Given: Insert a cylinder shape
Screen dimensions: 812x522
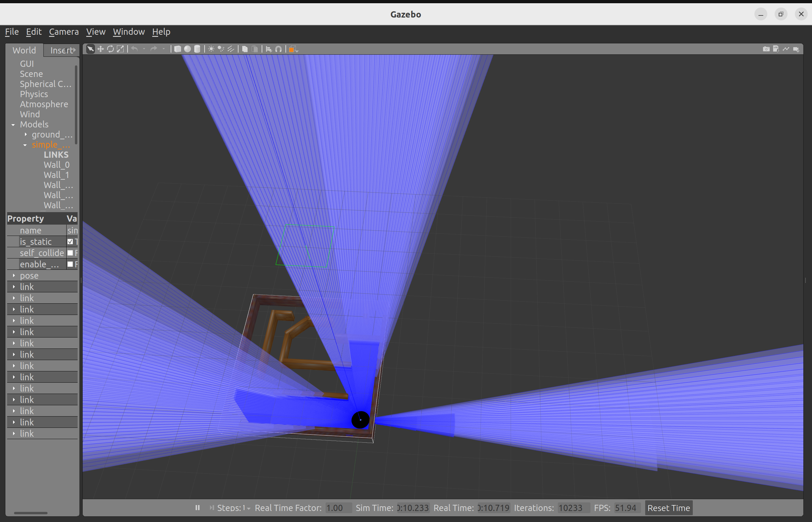Looking at the screenshot, I should (197, 49).
